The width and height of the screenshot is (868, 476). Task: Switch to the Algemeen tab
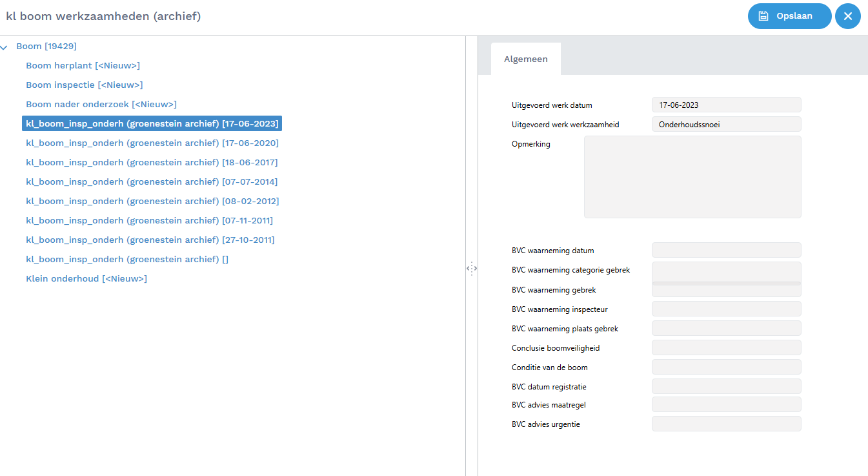pyautogui.click(x=525, y=59)
